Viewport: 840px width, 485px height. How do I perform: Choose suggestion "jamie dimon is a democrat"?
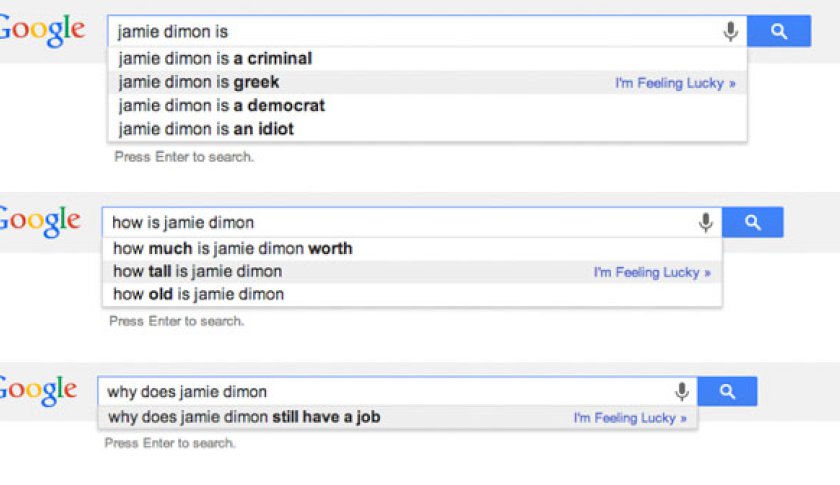coord(221,105)
